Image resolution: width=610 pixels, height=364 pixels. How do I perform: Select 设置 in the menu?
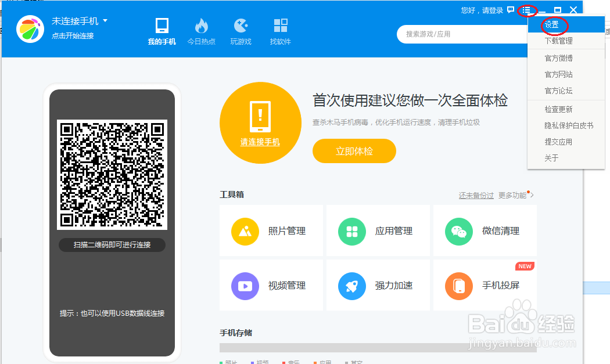coord(566,24)
